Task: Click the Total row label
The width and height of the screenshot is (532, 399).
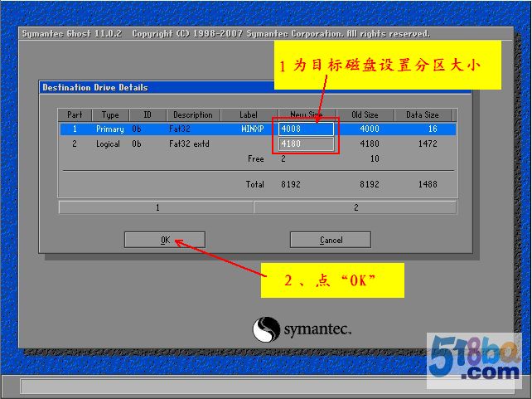Action: pos(254,184)
